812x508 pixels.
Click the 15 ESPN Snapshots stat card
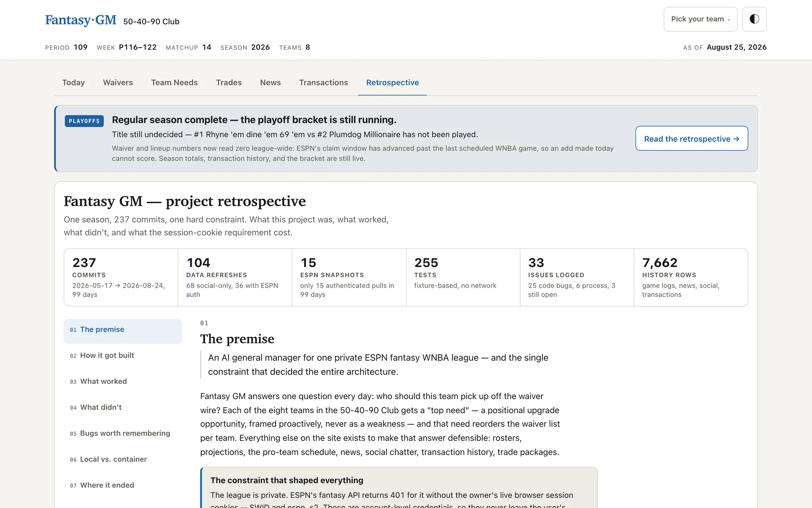coord(349,277)
